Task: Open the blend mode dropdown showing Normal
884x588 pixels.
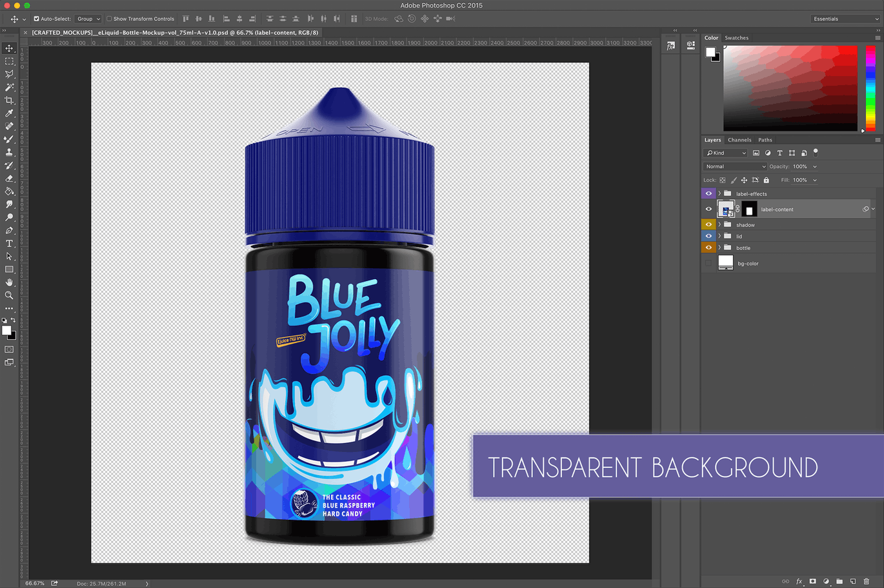Action: 734,166
